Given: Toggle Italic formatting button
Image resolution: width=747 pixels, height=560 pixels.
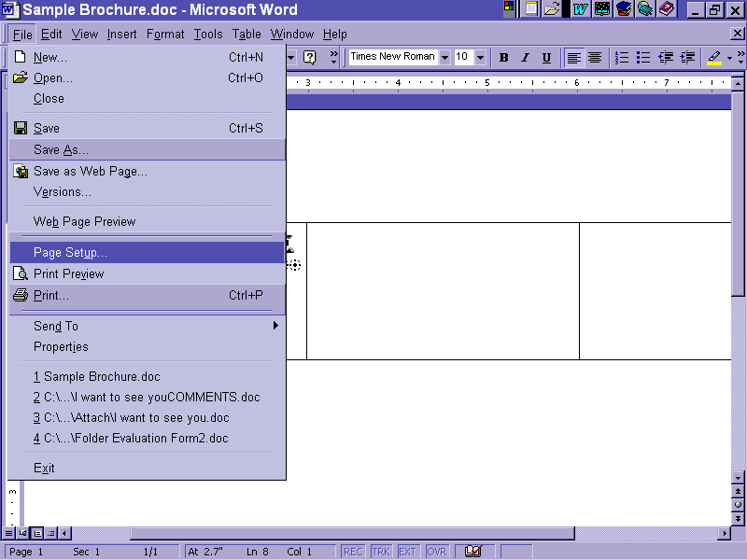Looking at the screenshot, I should (x=525, y=57).
